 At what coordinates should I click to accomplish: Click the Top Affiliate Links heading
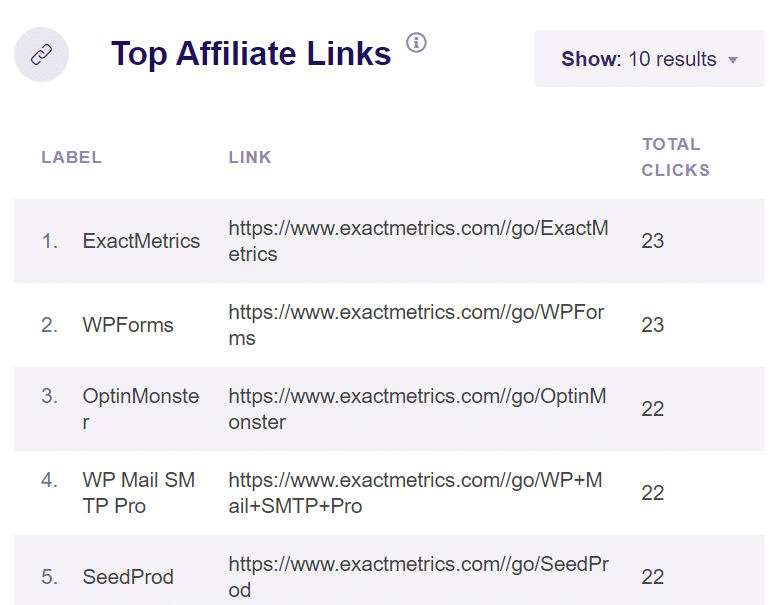(251, 54)
